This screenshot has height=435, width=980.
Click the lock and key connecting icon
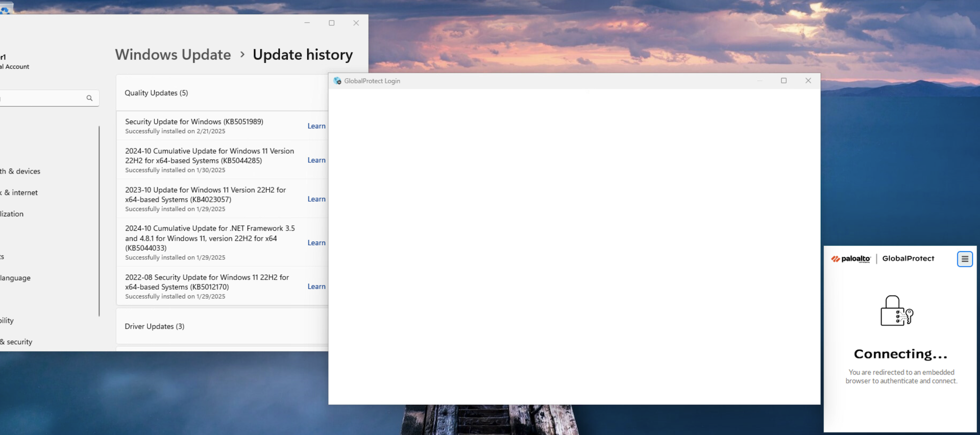pos(897,310)
